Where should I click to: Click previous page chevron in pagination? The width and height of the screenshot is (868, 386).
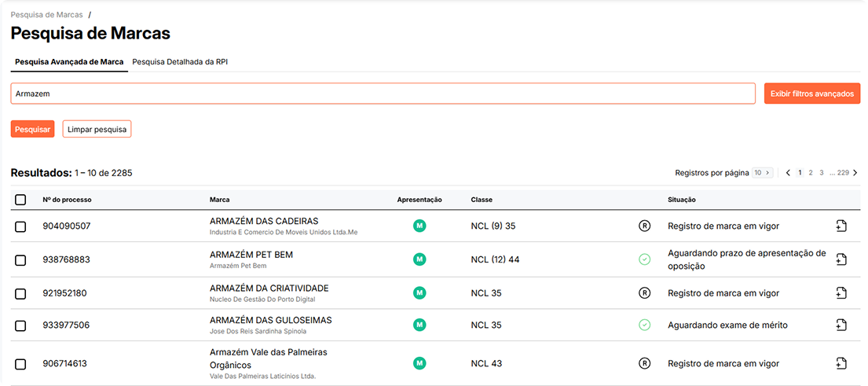pyautogui.click(x=788, y=173)
